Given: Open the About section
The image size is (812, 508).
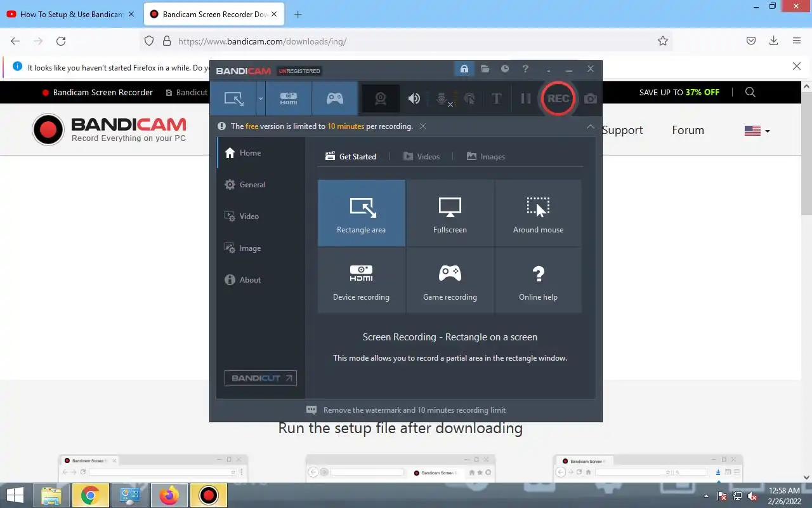Looking at the screenshot, I should tap(261, 280).
